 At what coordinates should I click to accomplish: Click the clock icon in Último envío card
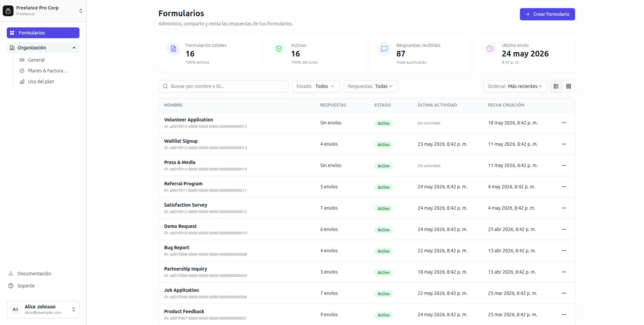click(490, 49)
